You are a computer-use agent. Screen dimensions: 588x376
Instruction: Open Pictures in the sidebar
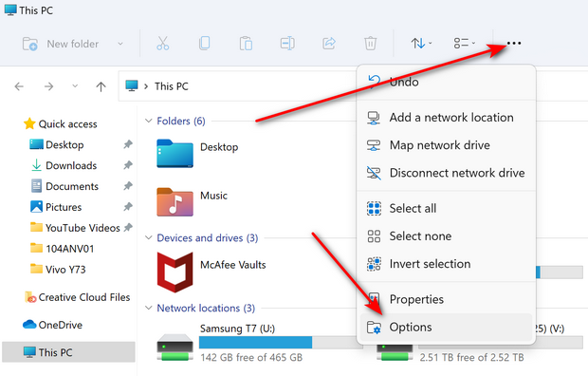click(56, 207)
